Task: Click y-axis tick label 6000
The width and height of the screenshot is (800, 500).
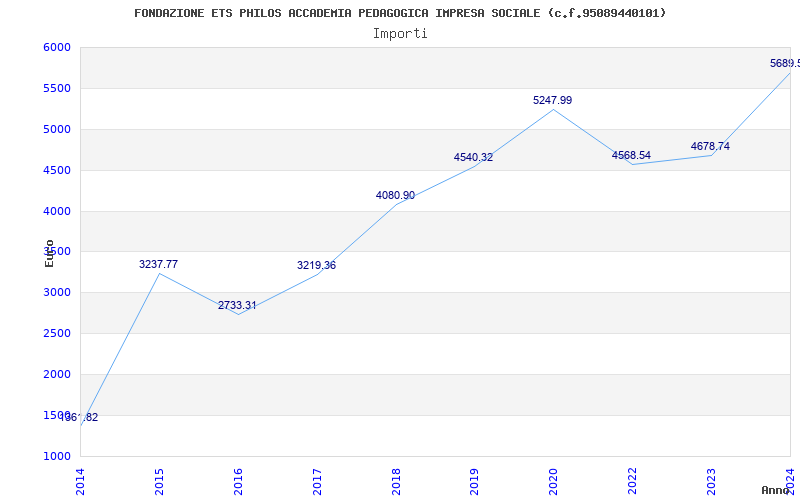Action: pyautogui.click(x=57, y=47)
